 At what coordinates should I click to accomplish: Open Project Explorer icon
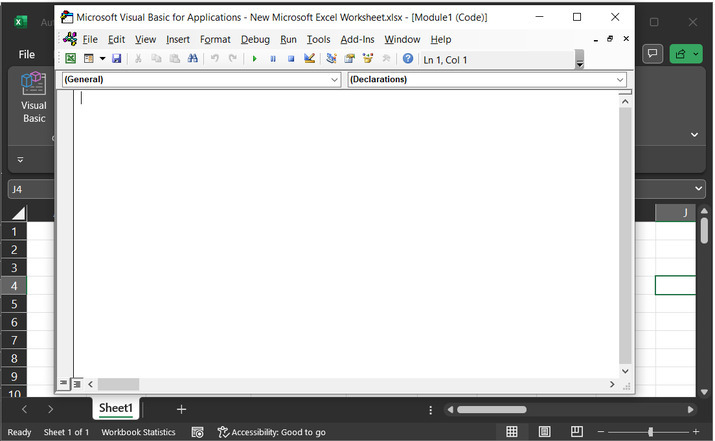click(x=332, y=58)
